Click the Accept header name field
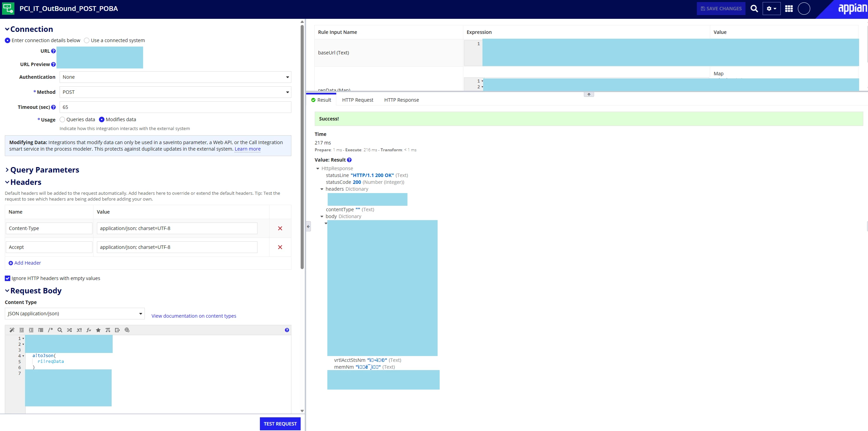The width and height of the screenshot is (868, 431). [x=49, y=247]
